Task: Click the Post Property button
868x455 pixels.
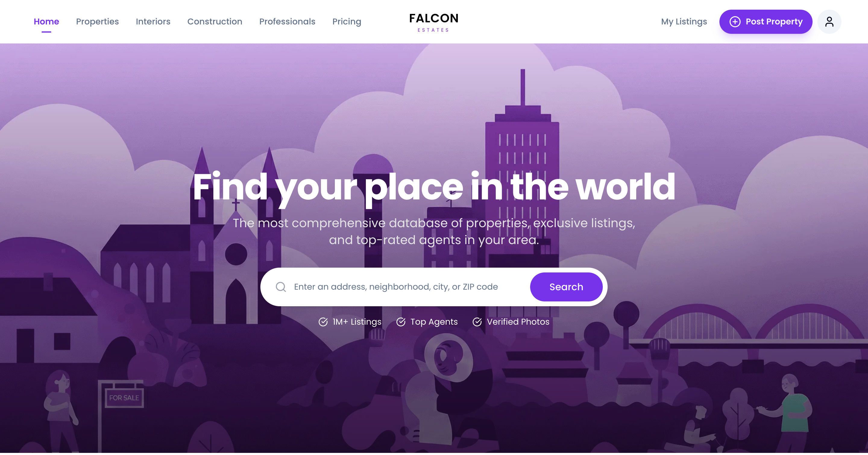Action: click(x=766, y=22)
